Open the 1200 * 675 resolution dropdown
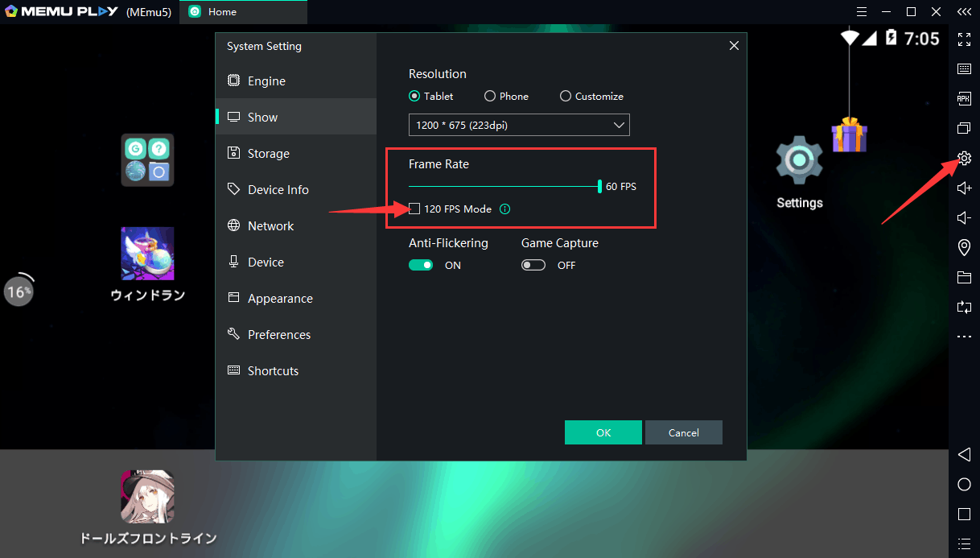 point(519,125)
